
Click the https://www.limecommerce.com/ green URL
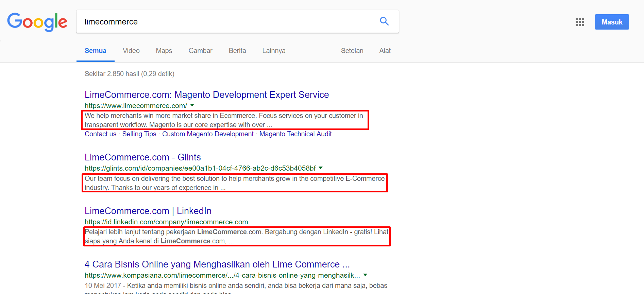[x=136, y=106]
